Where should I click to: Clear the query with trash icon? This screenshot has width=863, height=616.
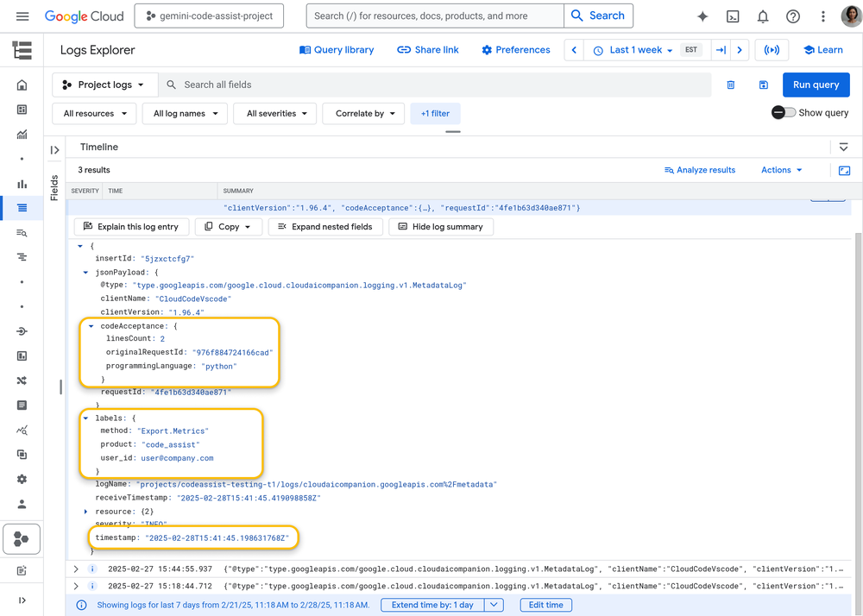(x=730, y=85)
